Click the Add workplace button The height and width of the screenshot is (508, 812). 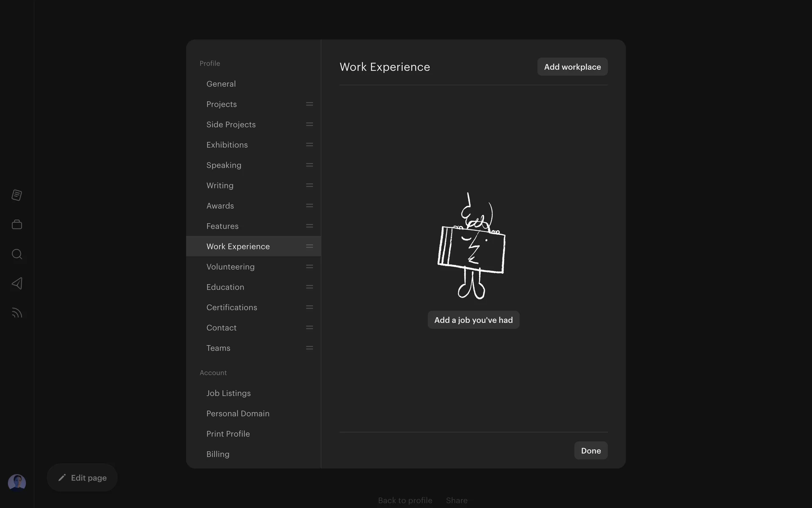(572, 67)
